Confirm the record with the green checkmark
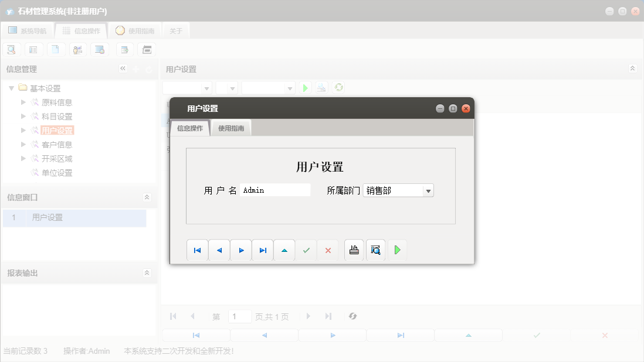Image resolution: width=644 pixels, height=362 pixels. [x=306, y=250]
